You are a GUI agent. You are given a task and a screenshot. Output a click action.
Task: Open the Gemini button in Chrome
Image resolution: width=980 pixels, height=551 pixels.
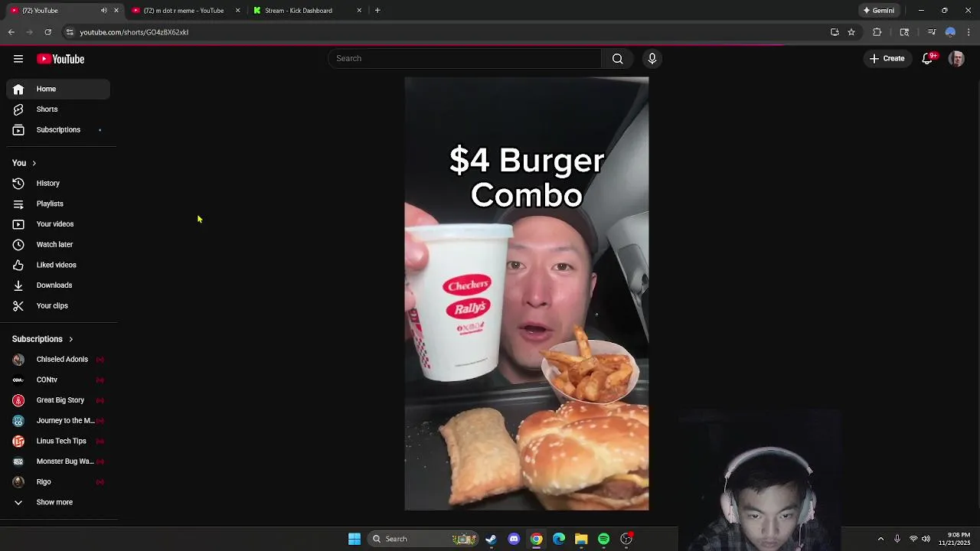[878, 11]
